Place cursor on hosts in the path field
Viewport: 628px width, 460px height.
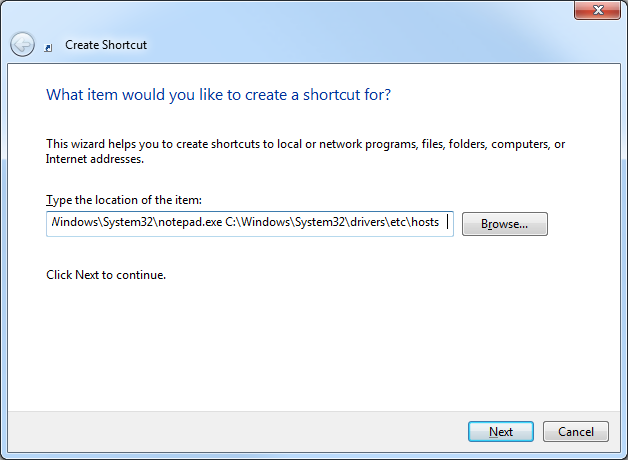tap(425, 222)
